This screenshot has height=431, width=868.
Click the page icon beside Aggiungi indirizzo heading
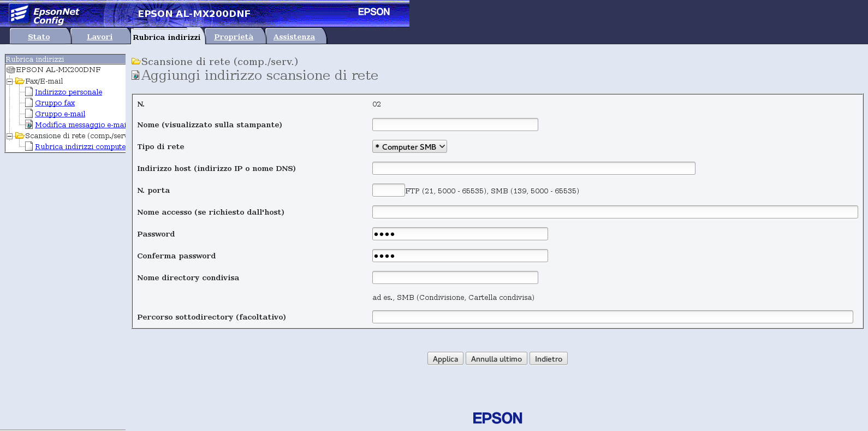pyautogui.click(x=135, y=75)
